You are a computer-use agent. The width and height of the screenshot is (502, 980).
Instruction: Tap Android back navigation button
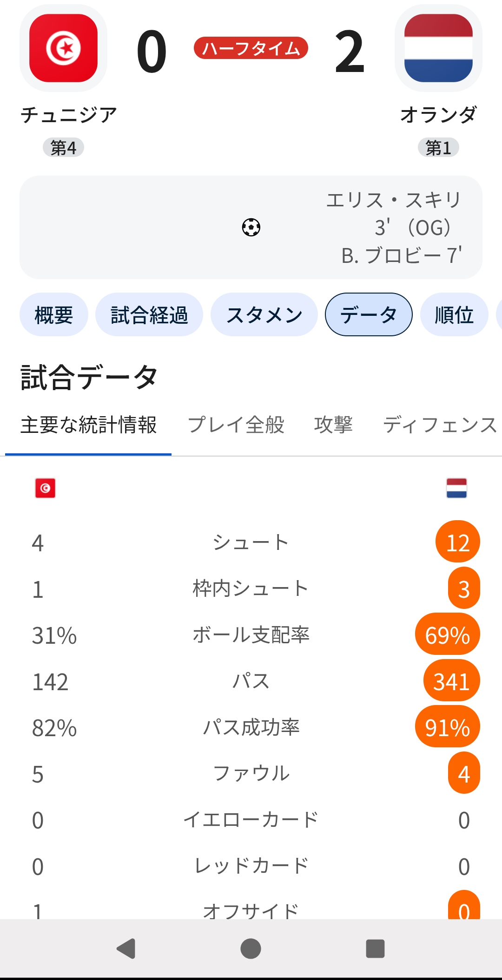tap(126, 948)
